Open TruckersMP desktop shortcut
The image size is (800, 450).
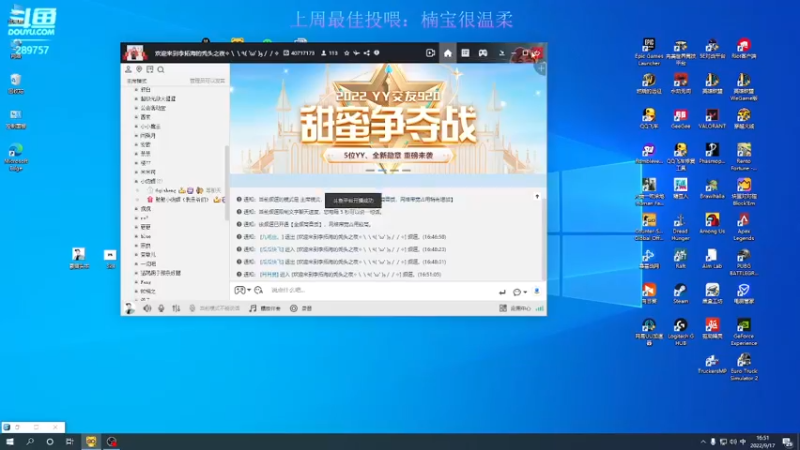click(712, 364)
